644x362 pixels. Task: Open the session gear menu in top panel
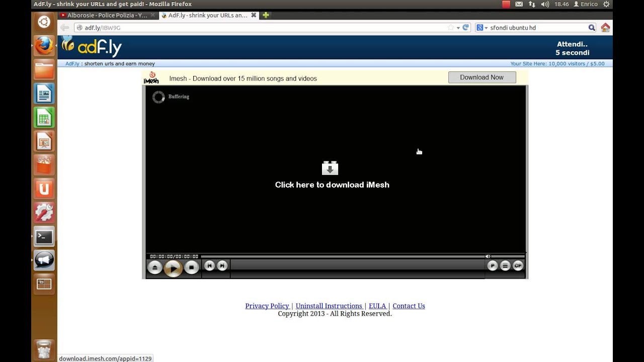606,4
